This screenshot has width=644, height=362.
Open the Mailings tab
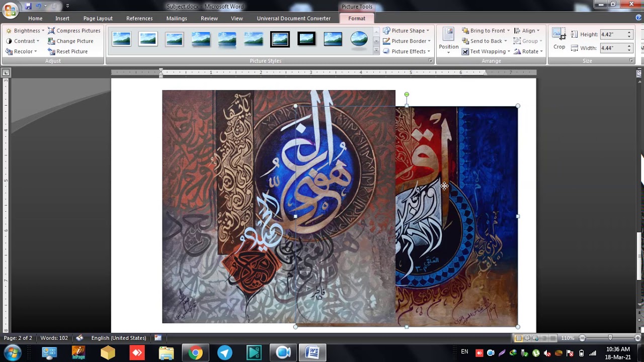177,18
